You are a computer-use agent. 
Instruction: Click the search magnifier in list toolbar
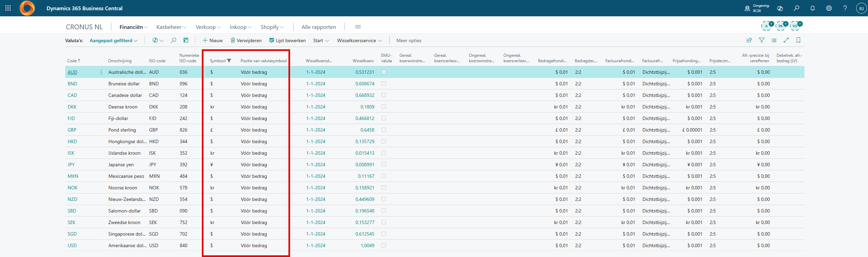[x=173, y=40]
